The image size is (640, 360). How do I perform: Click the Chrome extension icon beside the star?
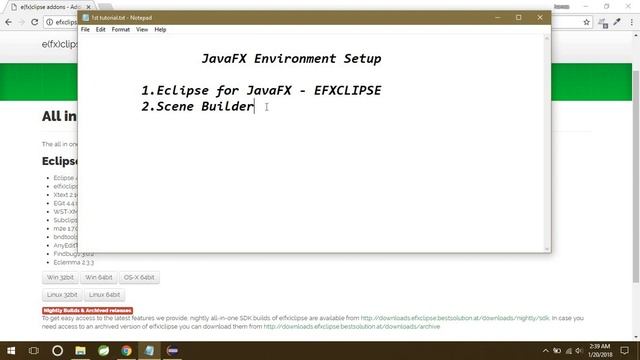[603, 23]
